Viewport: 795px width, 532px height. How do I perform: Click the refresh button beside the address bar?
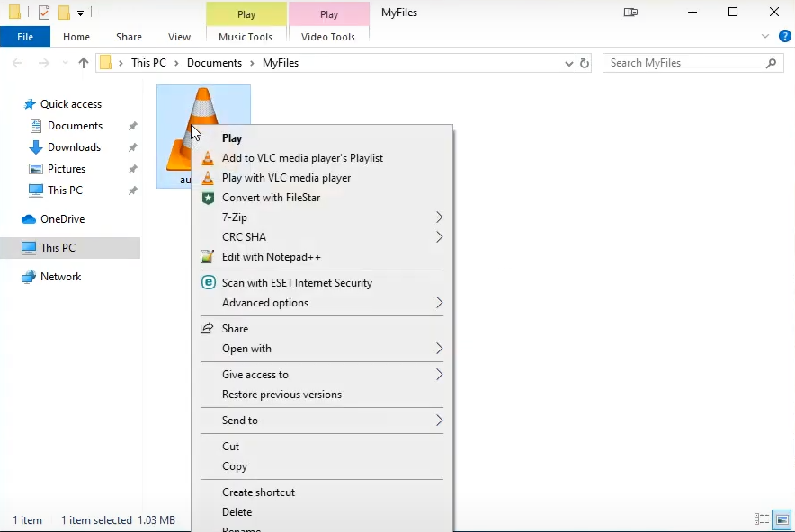click(x=585, y=63)
